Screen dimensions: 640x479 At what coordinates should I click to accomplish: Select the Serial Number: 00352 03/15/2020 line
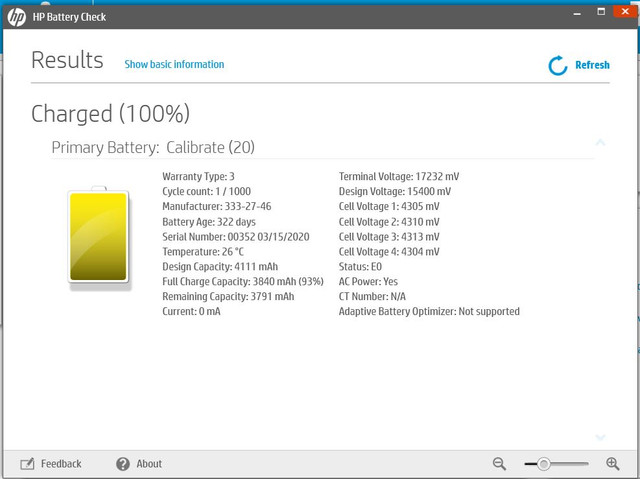[x=236, y=237]
